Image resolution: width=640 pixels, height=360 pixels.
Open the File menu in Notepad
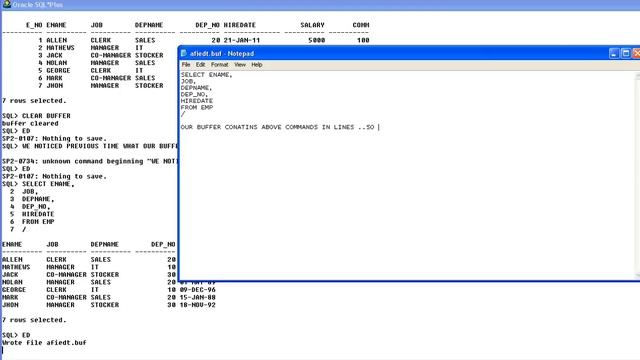click(186, 64)
